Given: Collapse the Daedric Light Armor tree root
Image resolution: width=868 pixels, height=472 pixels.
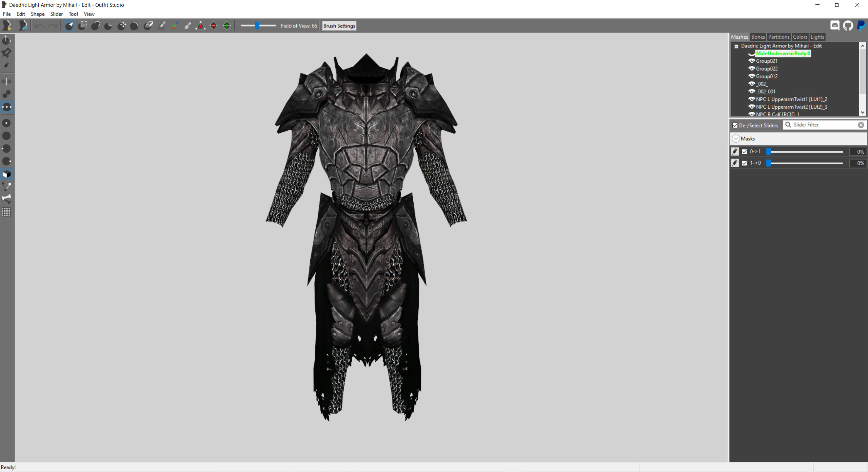Looking at the screenshot, I should click(736, 46).
